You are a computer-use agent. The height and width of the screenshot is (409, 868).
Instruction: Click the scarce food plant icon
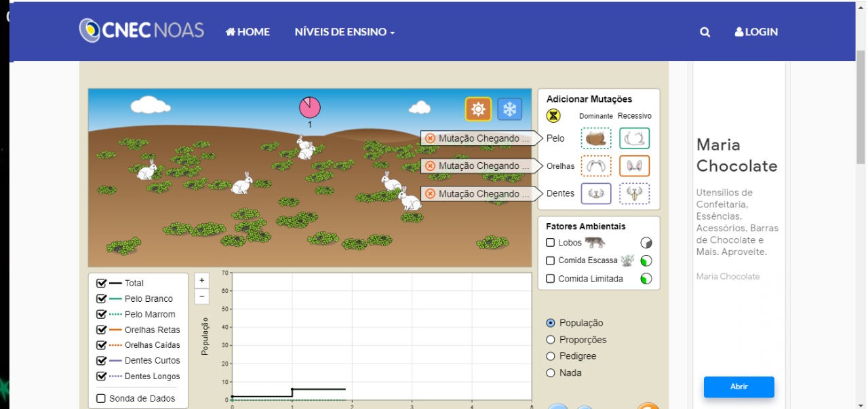point(627,260)
